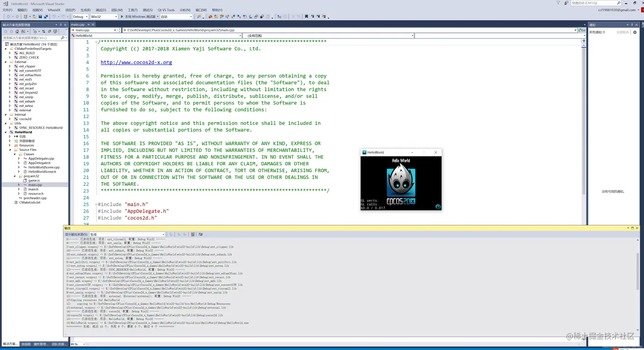Select game.rc file in tree
Screen dimensions: 644x350
[34, 180]
